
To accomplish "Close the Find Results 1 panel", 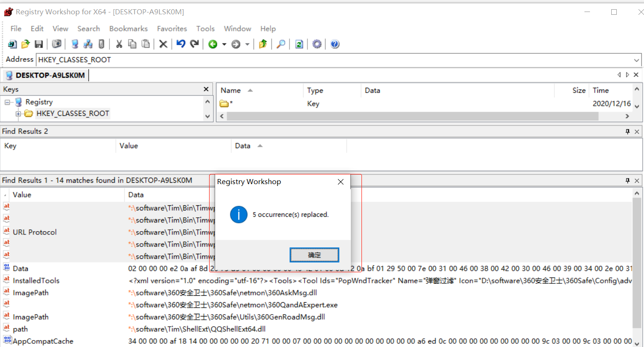I will coord(637,180).
